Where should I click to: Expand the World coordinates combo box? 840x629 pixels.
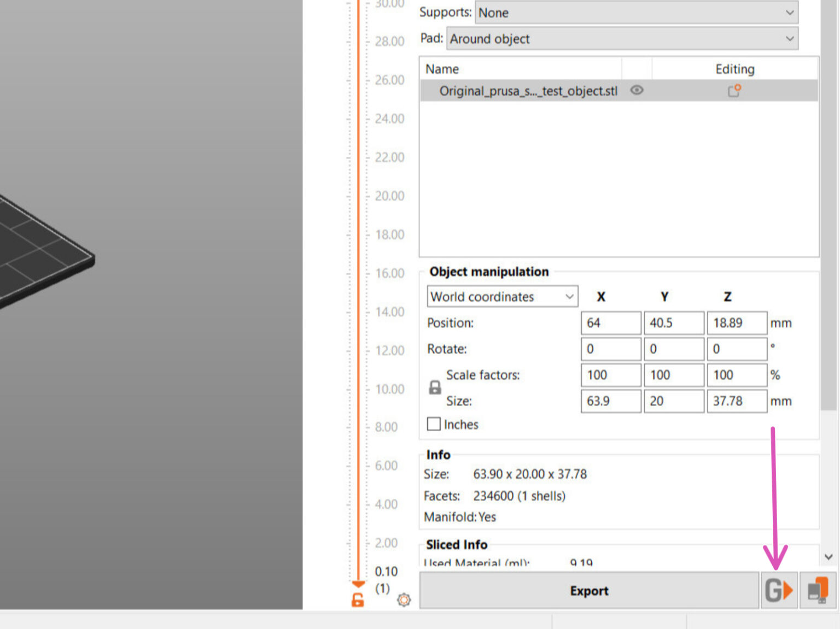click(502, 297)
